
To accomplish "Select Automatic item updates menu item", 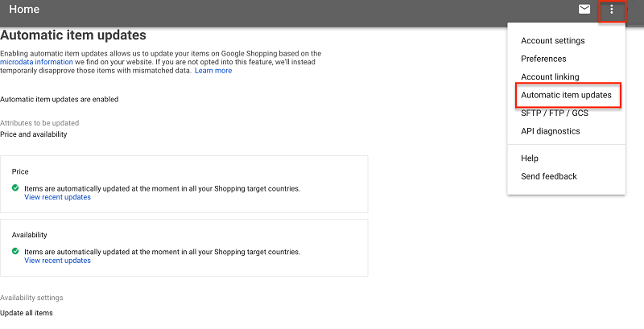I will 566,95.
